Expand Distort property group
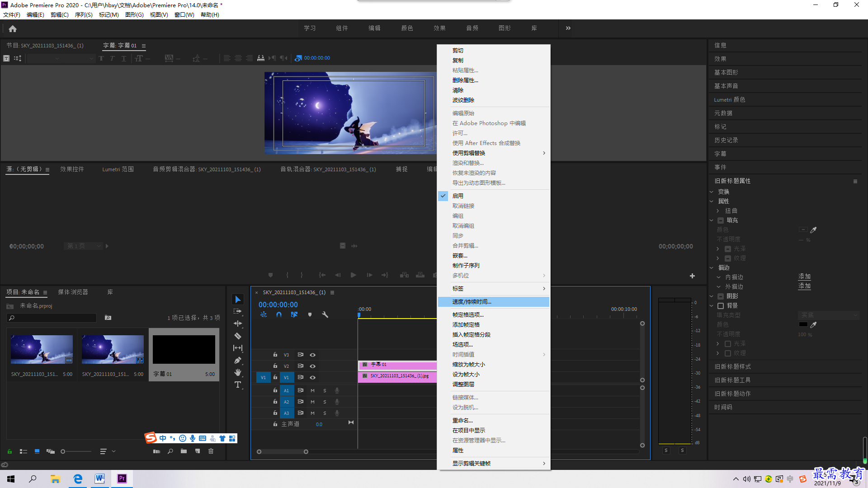Image resolution: width=868 pixels, height=488 pixels. tap(717, 211)
